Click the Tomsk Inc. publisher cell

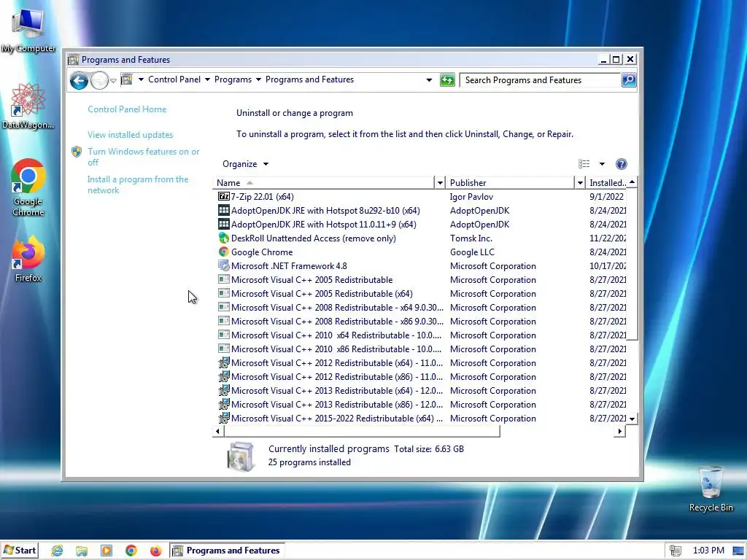[471, 238]
